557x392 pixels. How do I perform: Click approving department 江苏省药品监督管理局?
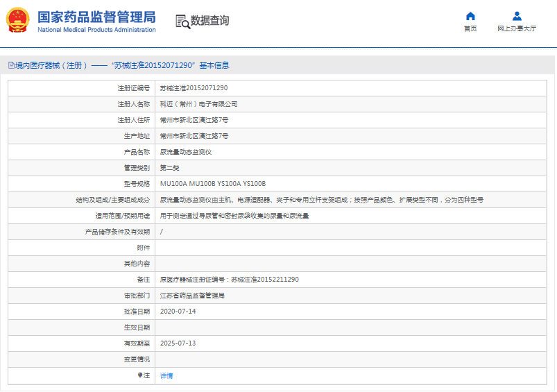[192, 296]
